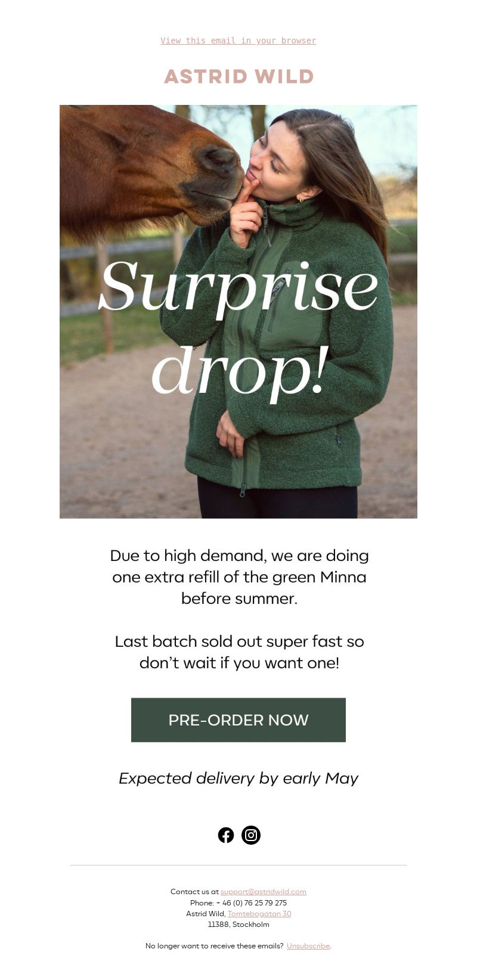Open the Facebook icon link
This screenshot has height=980, width=477.
click(x=226, y=835)
